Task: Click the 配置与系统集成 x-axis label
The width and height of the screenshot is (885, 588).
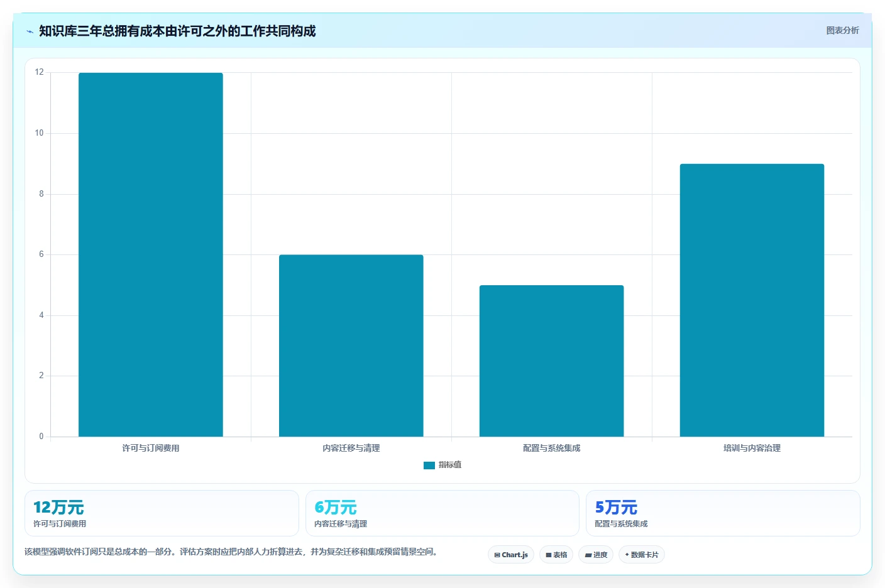Action: pyautogui.click(x=552, y=448)
